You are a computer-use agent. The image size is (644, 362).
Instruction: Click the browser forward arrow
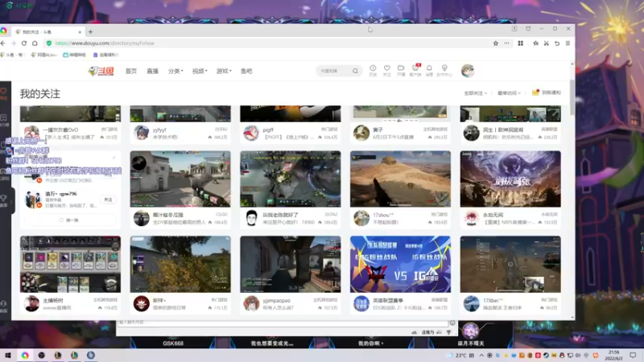[13, 43]
